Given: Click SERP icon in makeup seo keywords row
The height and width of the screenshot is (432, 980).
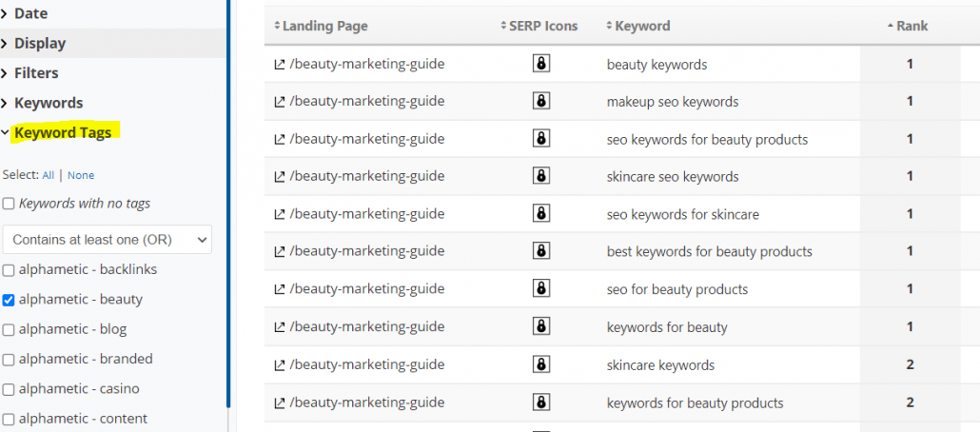Looking at the screenshot, I should point(541,101).
